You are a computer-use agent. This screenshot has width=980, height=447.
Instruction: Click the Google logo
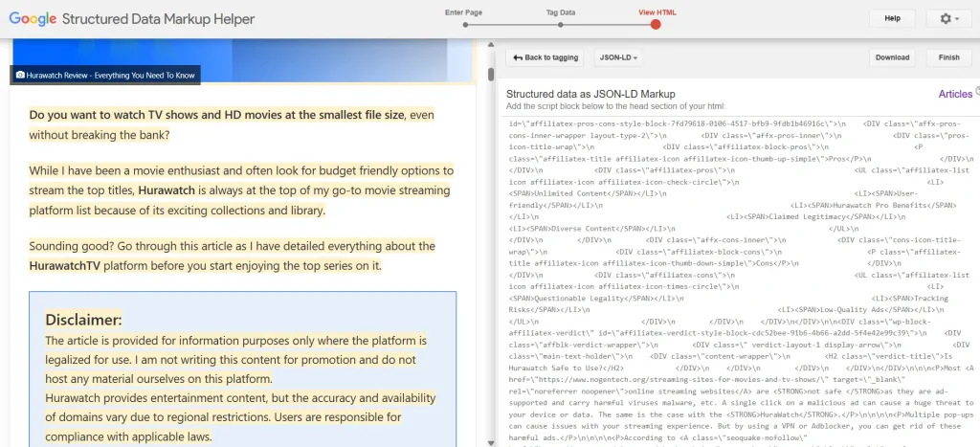(x=33, y=19)
